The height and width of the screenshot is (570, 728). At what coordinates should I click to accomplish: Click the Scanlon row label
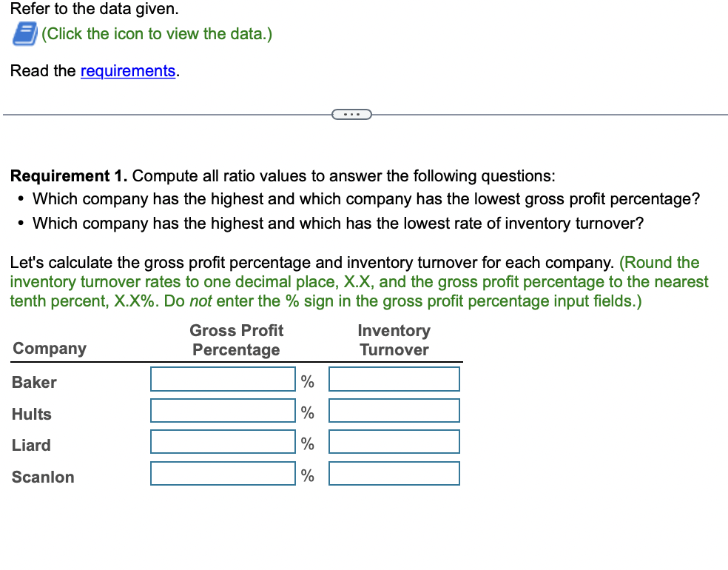click(42, 477)
